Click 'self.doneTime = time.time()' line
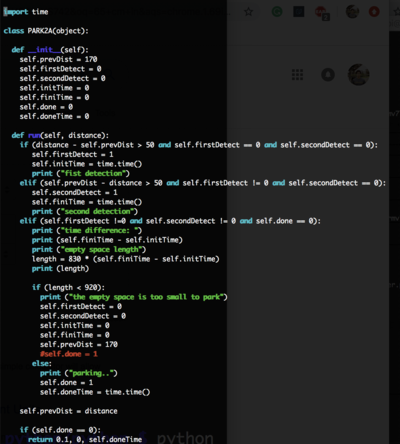The height and width of the screenshot is (444, 400). point(95,392)
